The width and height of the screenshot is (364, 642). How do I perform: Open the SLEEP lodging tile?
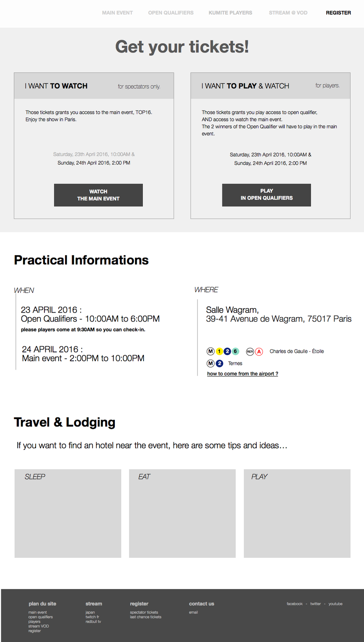(x=68, y=513)
